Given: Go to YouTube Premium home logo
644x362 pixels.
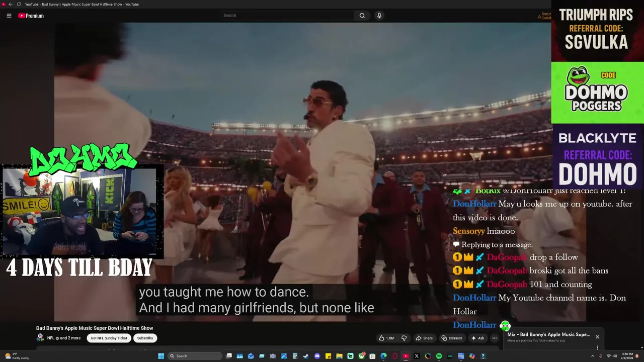Looking at the screenshot, I should tap(31, 16).
